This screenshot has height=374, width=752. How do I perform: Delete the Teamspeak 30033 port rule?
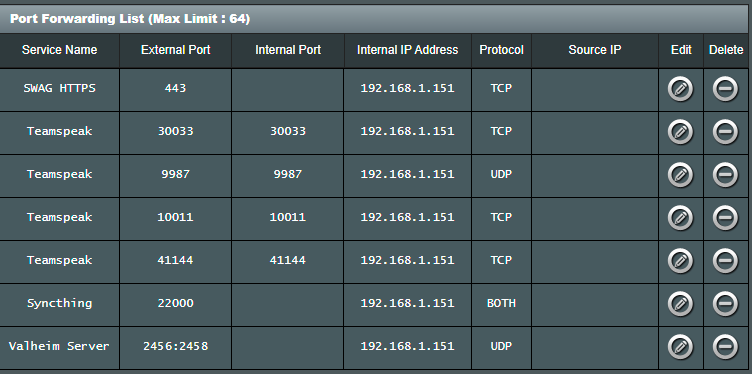pyautogui.click(x=725, y=132)
